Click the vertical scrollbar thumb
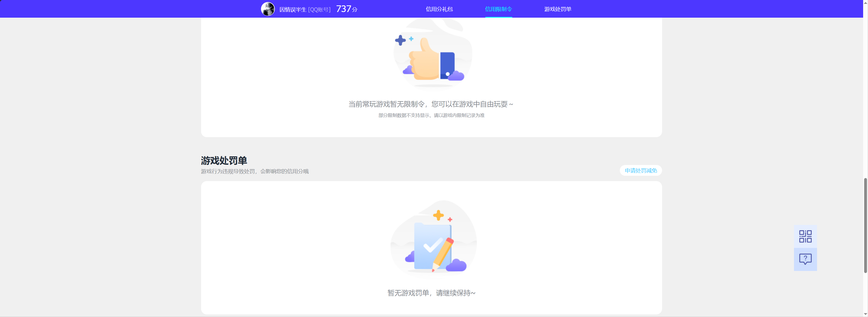Viewport: 868px width, 317px height. (x=865, y=225)
